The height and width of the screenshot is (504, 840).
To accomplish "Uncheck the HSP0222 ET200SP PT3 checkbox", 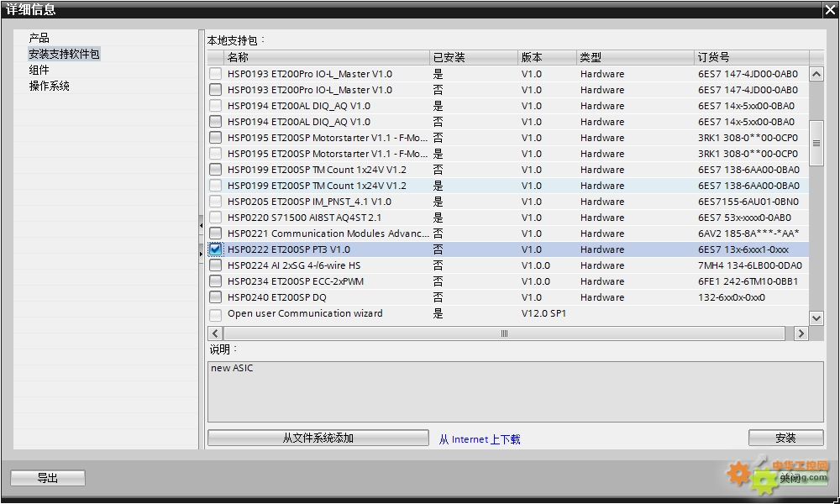I will point(215,249).
